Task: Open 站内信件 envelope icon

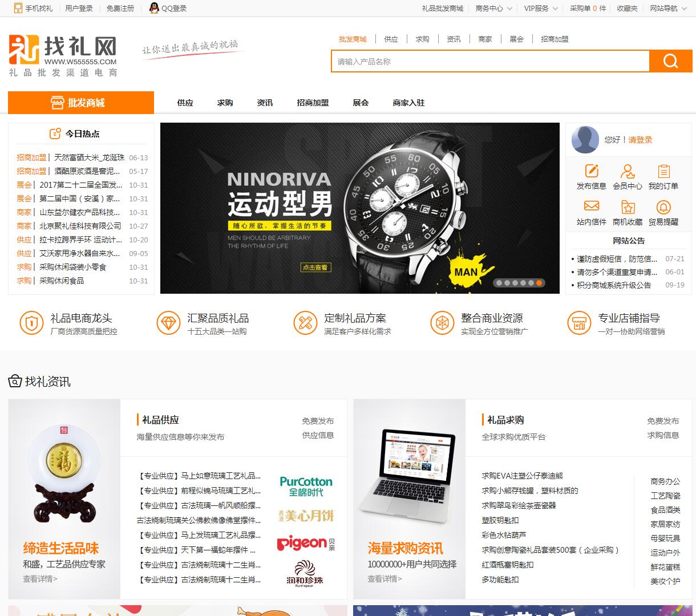Action: coord(592,206)
